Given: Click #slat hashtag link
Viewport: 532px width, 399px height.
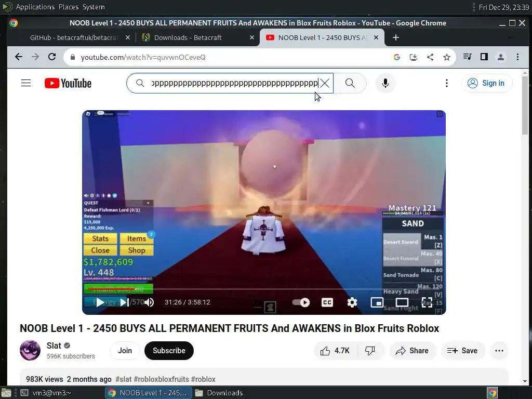Looking at the screenshot, I should [124, 379].
